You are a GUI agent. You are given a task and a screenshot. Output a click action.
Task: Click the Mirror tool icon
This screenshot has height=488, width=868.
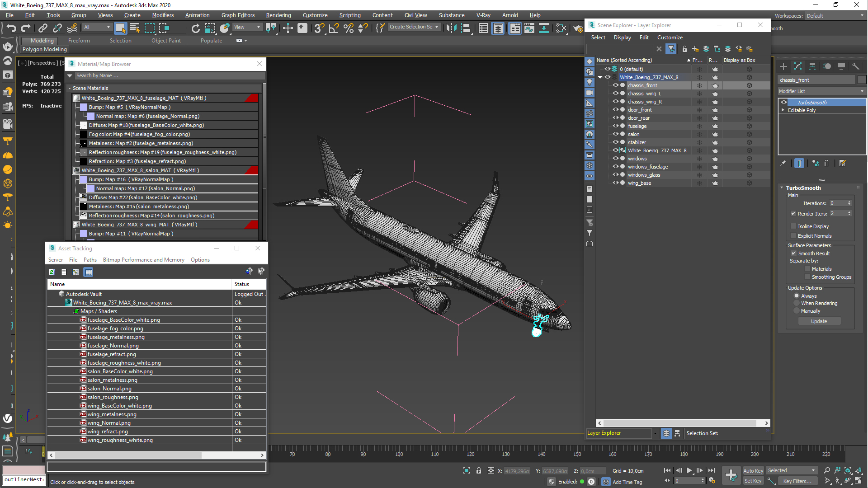[x=451, y=28]
